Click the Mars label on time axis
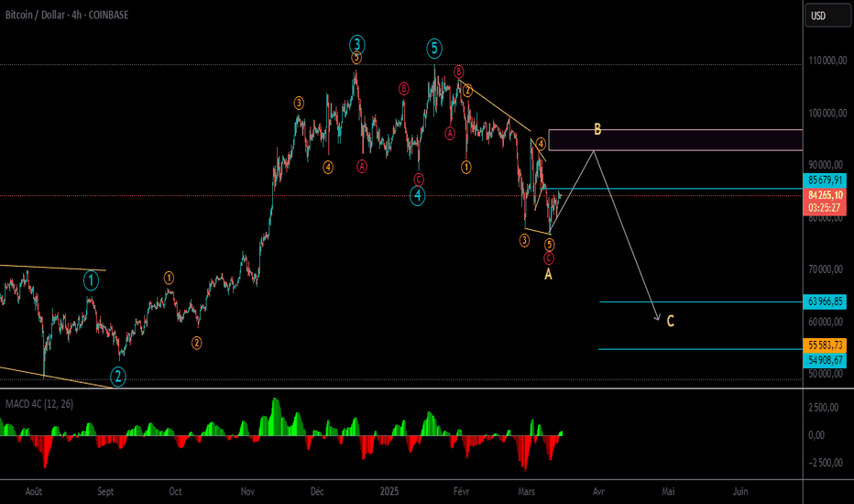The image size is (854, 504). click(526, 491)
